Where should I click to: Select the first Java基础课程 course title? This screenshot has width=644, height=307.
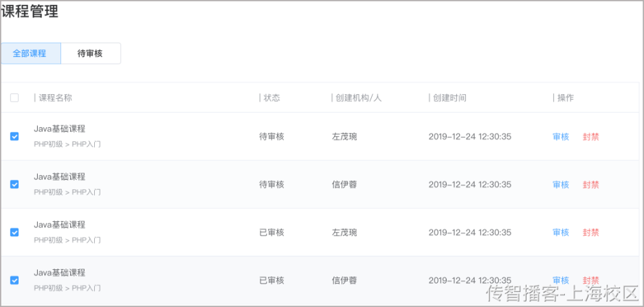pos(60,128)
